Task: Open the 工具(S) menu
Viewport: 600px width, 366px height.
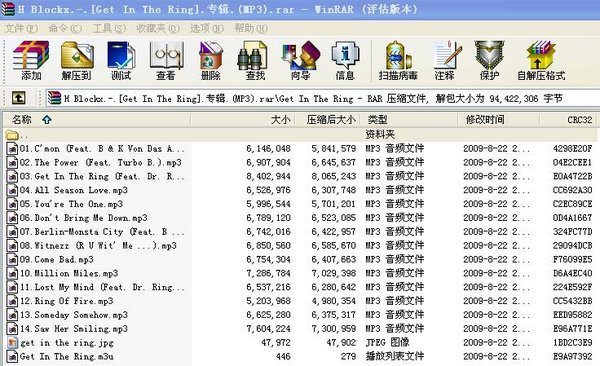Action: pos(109,28)
